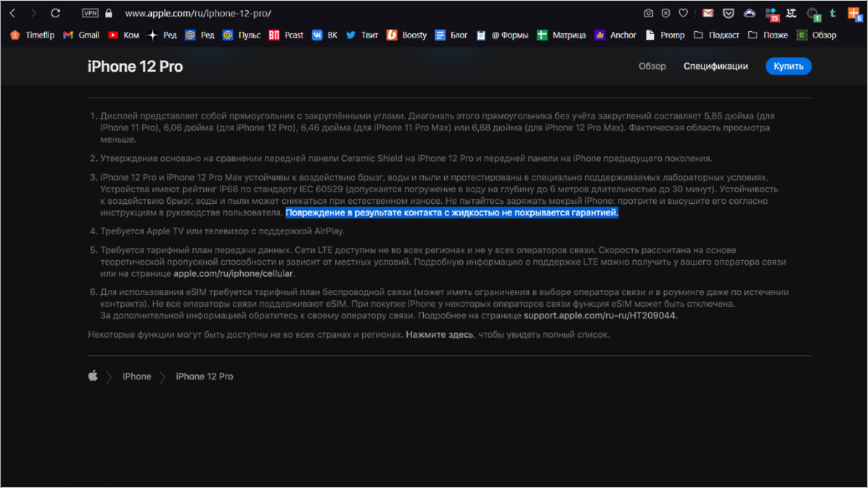Open the Твит Twitter bookmark
Image resolution: width=868 pixels, height=488 pixels.
362,35
